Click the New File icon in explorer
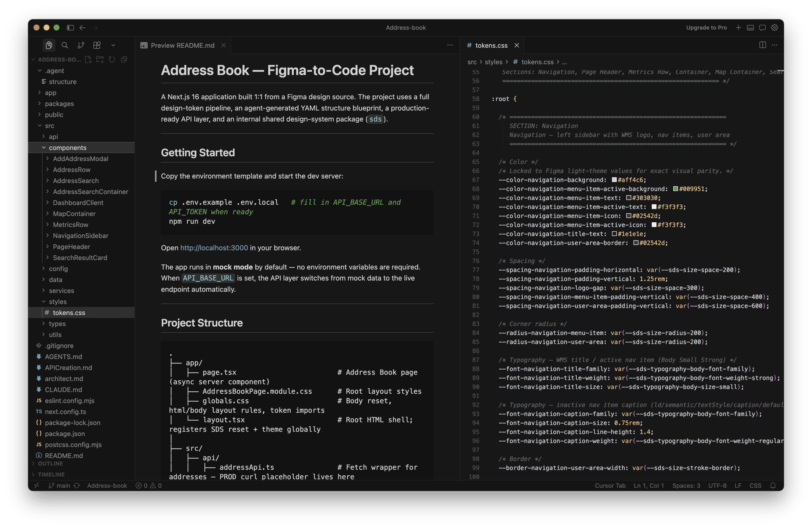This screenshot has width=812, height=528. [x=88, y=59]
